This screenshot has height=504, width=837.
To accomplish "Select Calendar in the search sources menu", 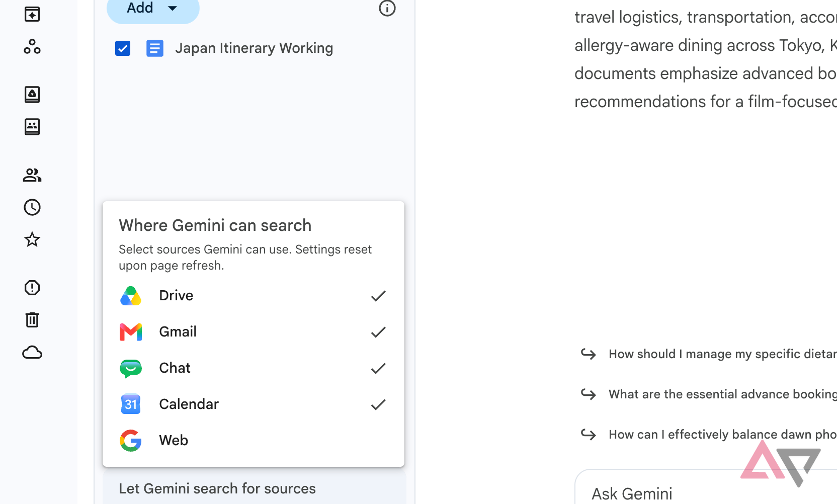I will [254, 404].
